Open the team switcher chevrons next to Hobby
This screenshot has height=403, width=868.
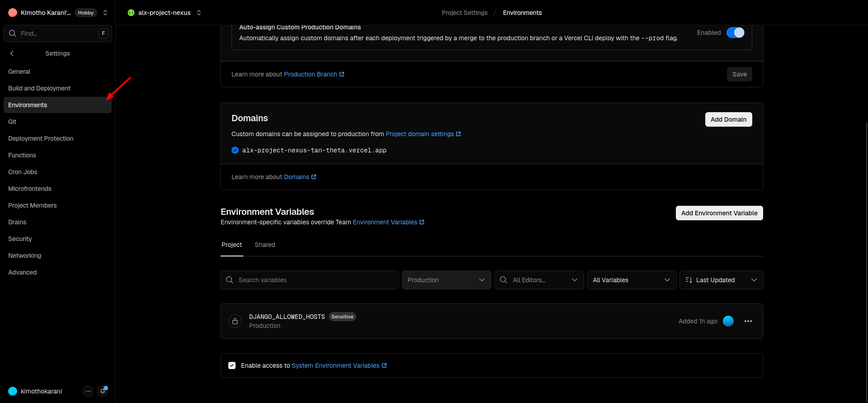coord(105,13)
